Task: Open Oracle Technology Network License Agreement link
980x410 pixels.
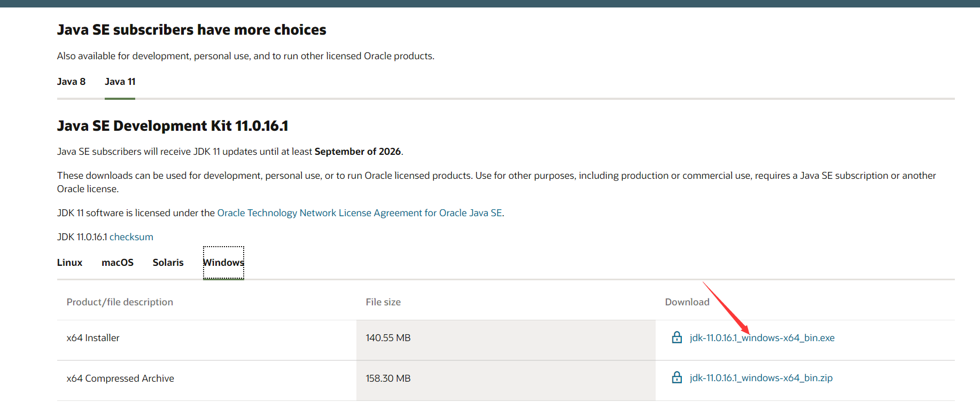Action: [360, 213]
